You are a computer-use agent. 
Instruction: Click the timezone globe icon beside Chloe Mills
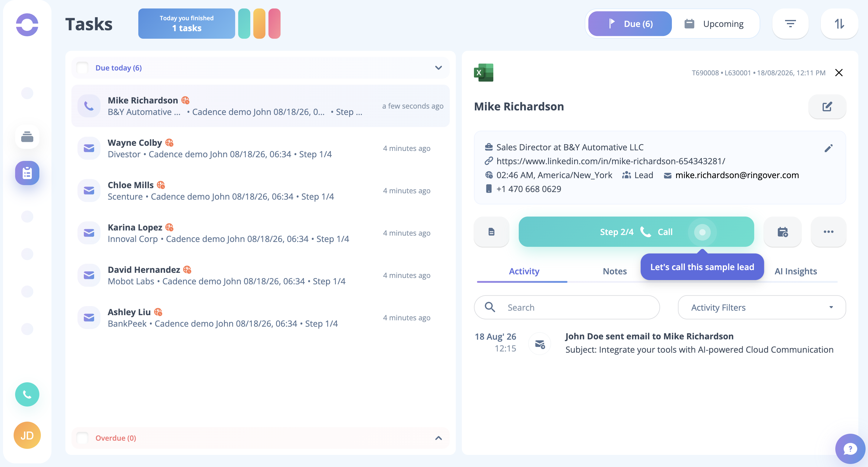coord(161,185)
